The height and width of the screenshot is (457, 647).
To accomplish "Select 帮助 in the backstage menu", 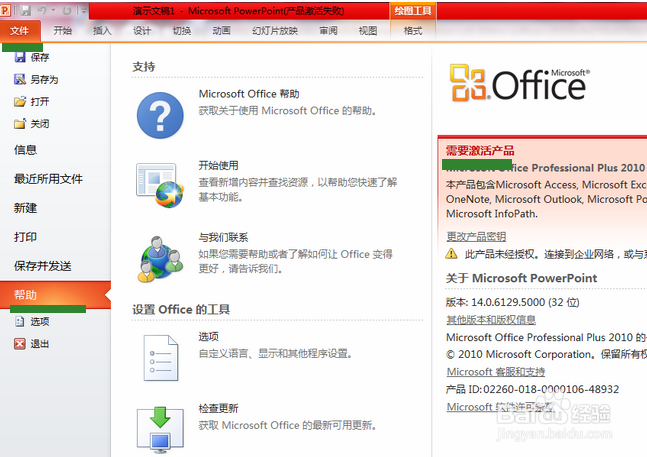I will point(55,295).
